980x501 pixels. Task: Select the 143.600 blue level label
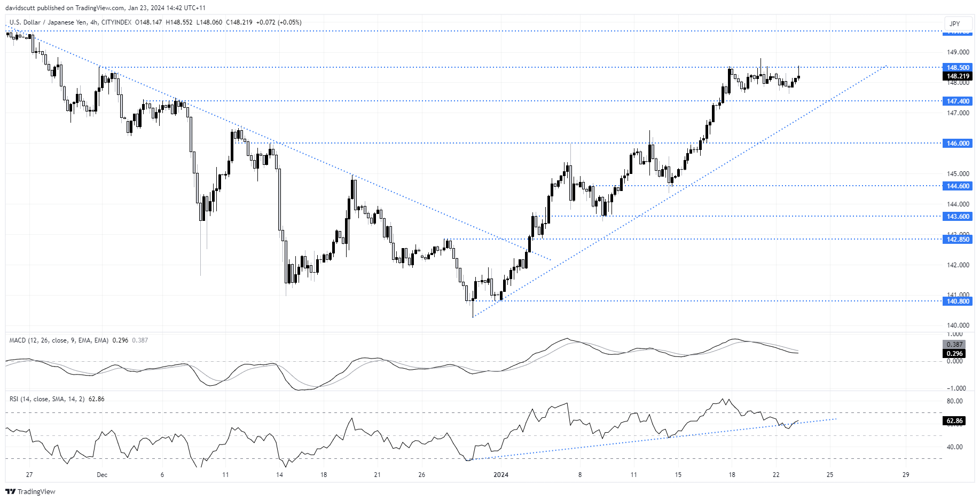[958, 217]
